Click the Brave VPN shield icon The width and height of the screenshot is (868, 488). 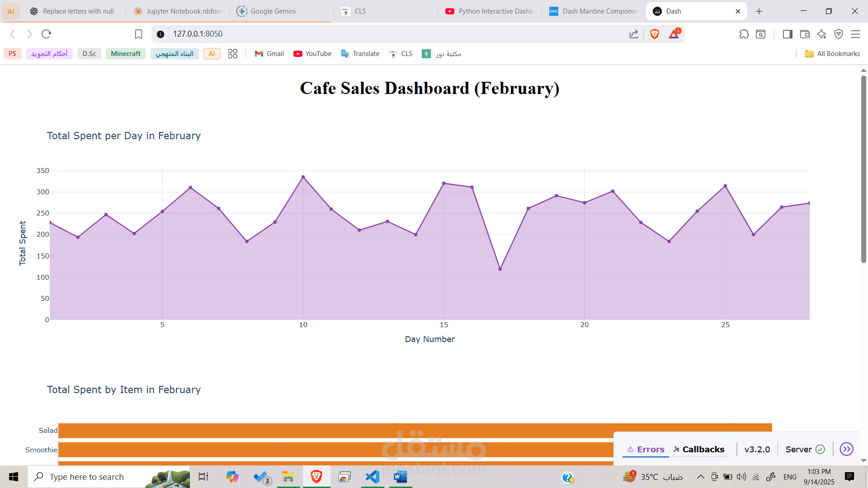tap(839, 34)
